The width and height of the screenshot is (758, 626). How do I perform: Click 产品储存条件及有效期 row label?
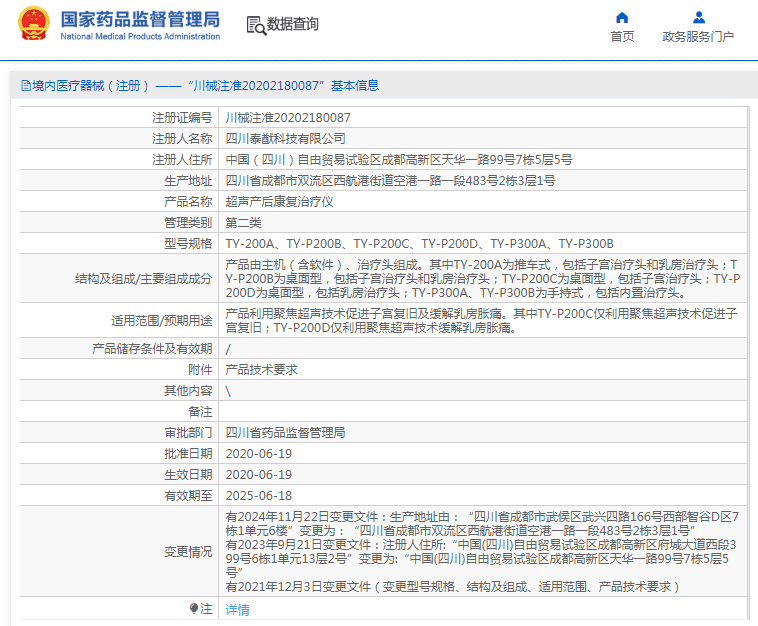click(x=152, y=349)
